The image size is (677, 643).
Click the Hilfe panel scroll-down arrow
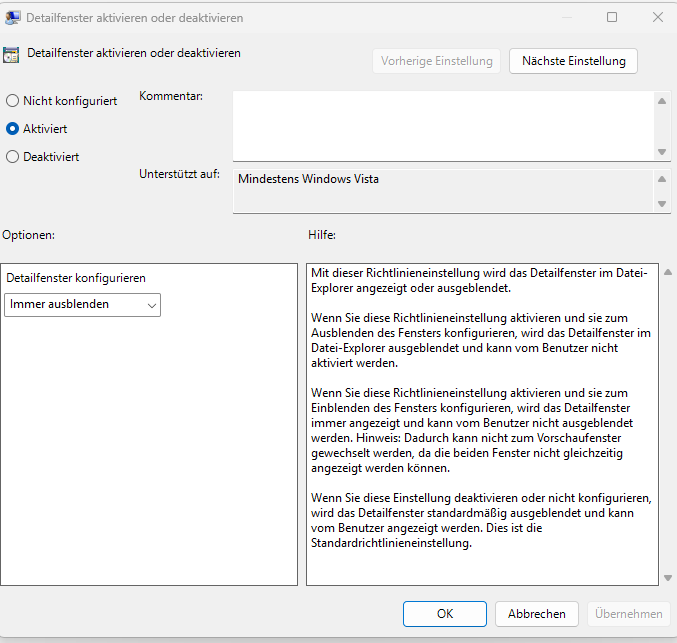tap(668, 577)
